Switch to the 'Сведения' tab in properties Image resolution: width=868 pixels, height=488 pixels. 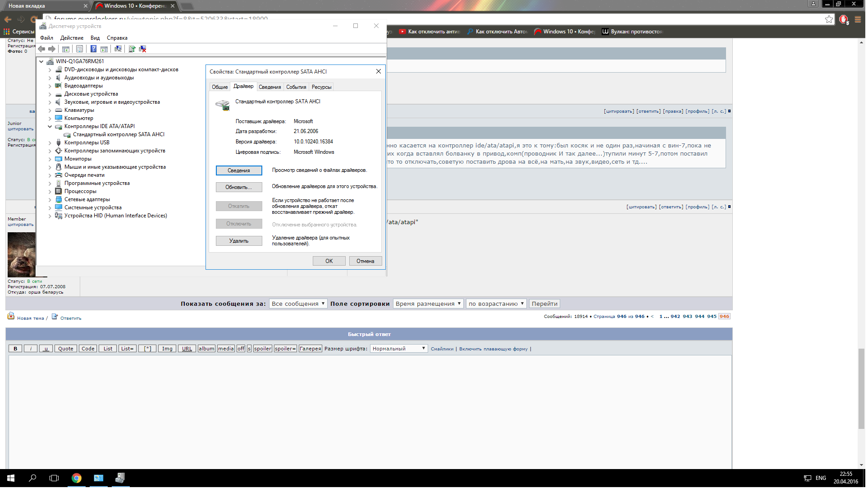click(270, 87)
